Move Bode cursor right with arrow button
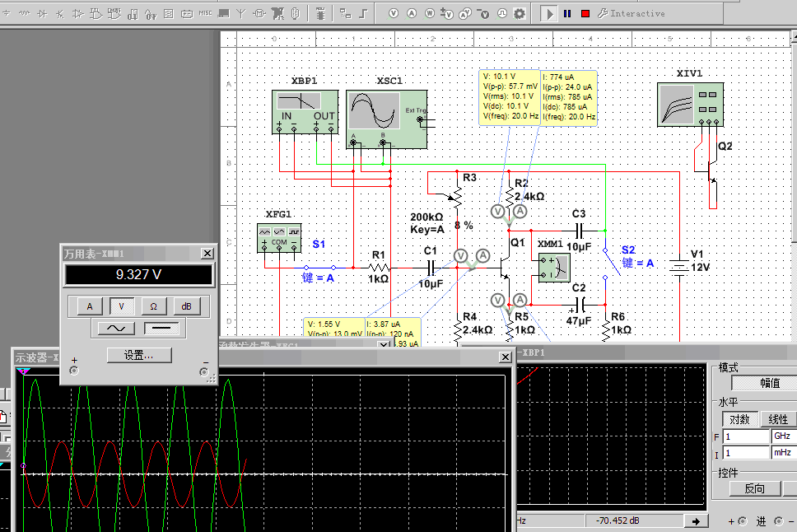797x532 pixels. pos(696,521)
